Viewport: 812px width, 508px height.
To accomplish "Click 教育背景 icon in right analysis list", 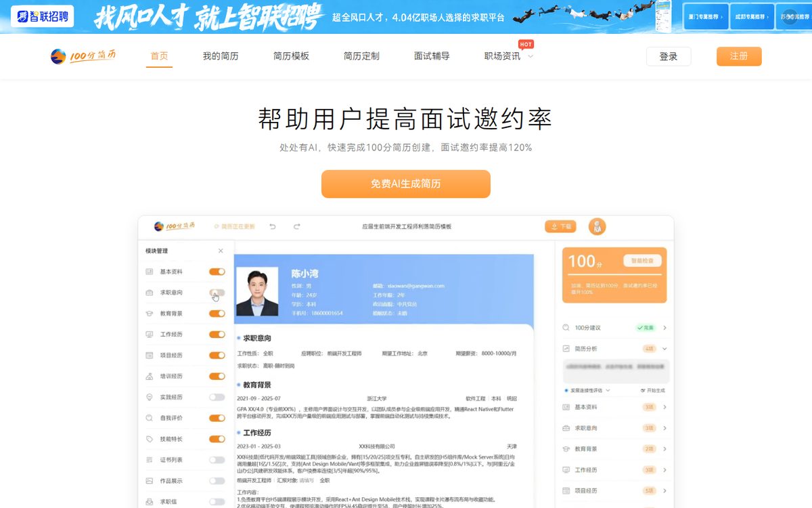I will [566, 449].
